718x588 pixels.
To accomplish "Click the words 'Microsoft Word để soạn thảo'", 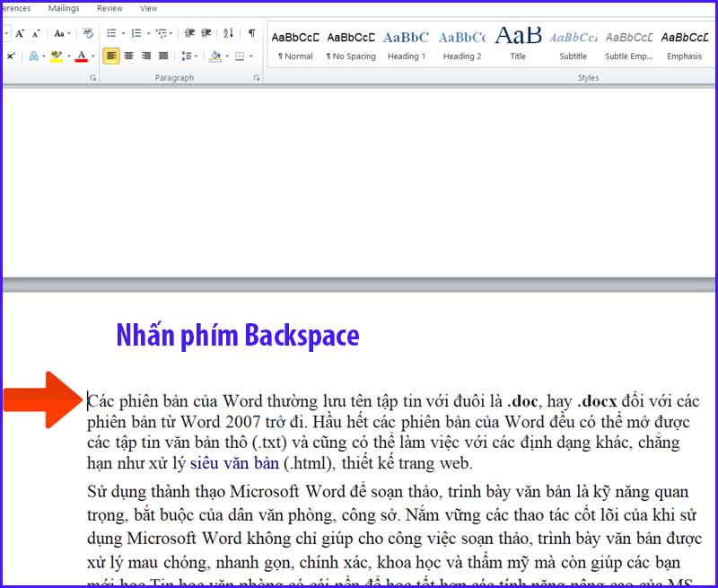I will pyautogui.click(x=336, y=492).
